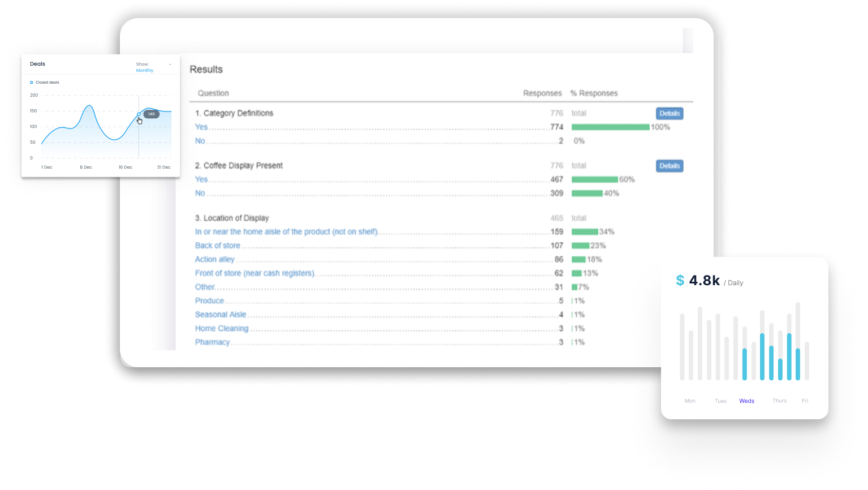
Task: Click No link under Coffee Display Present
Action: [x=200, y=194]
